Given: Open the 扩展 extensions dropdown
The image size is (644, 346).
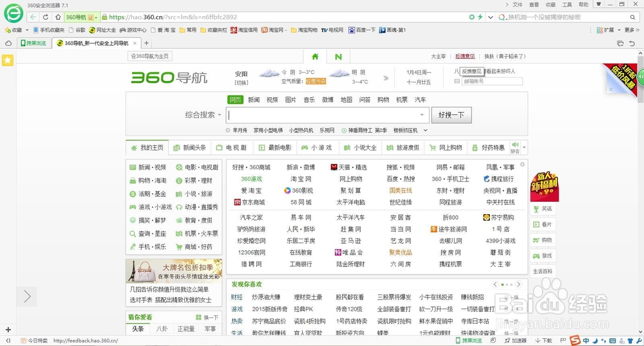Looking at the screenshot, I should click(609, 30).
